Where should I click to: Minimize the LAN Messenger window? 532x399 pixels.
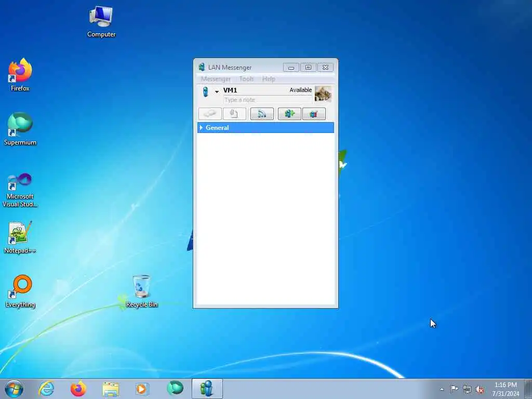(x=291, y=68)
